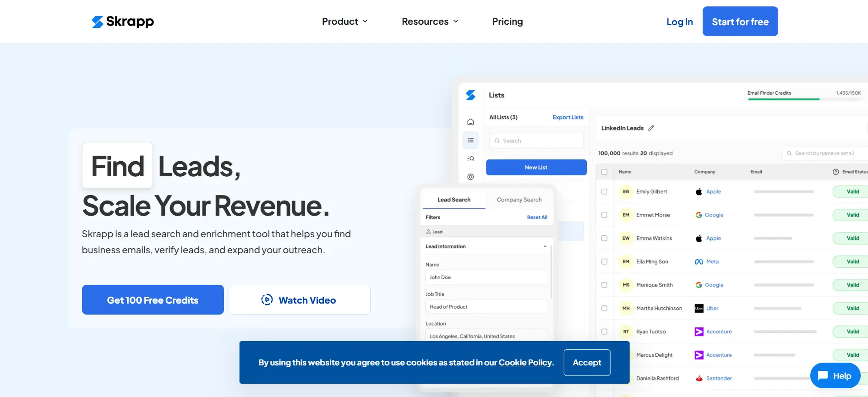Switch to the Company Search tab
Image resolution: width=868 pixels, height=397 pixels.
(519, 200)
